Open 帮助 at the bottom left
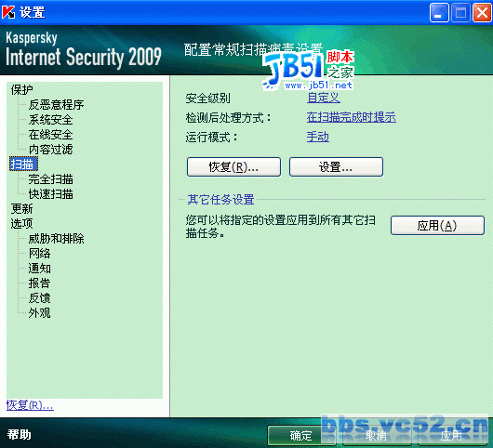 pyautogui.click(x=20, y=434)
